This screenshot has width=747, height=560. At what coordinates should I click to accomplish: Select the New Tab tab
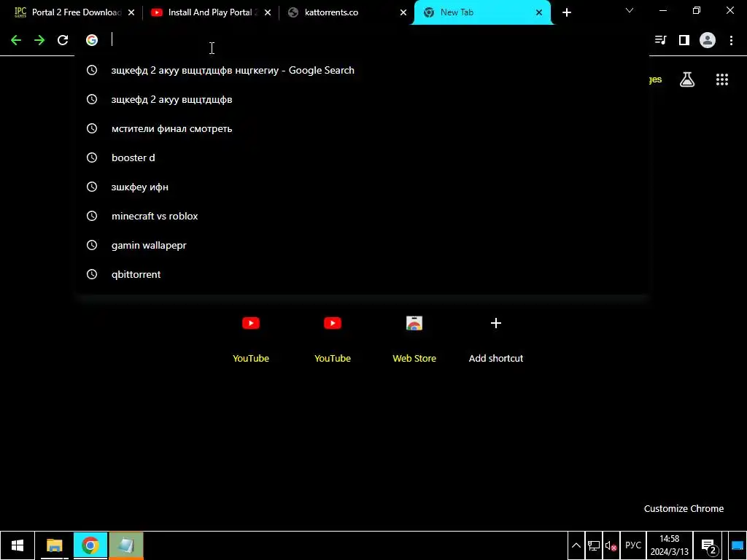pyautogui.click(x=482, y=12)
